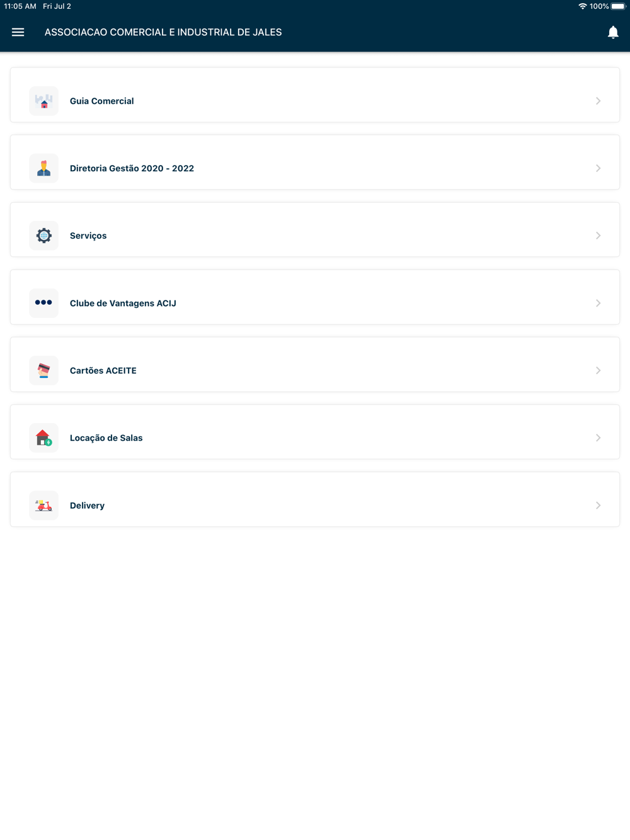Click the Cartões ACEITE chevron arrow
Image resolution: width=630 pixels, height=840 pixels.
tap(598, 370)
